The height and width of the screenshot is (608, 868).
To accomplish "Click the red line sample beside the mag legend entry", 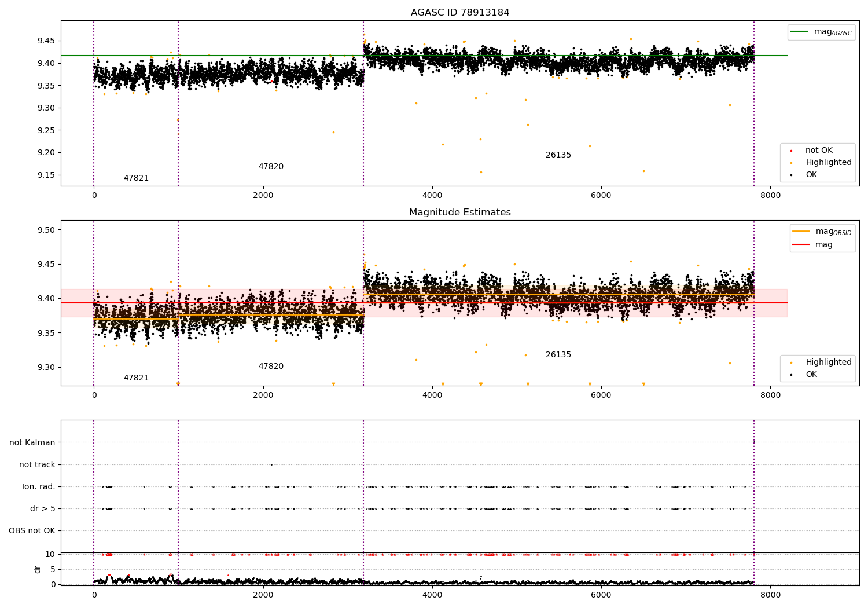I will (801, 244).
